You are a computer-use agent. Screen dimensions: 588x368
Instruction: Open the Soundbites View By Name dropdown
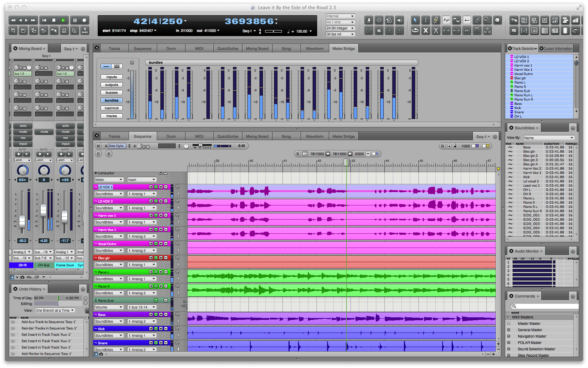(548, 138)
